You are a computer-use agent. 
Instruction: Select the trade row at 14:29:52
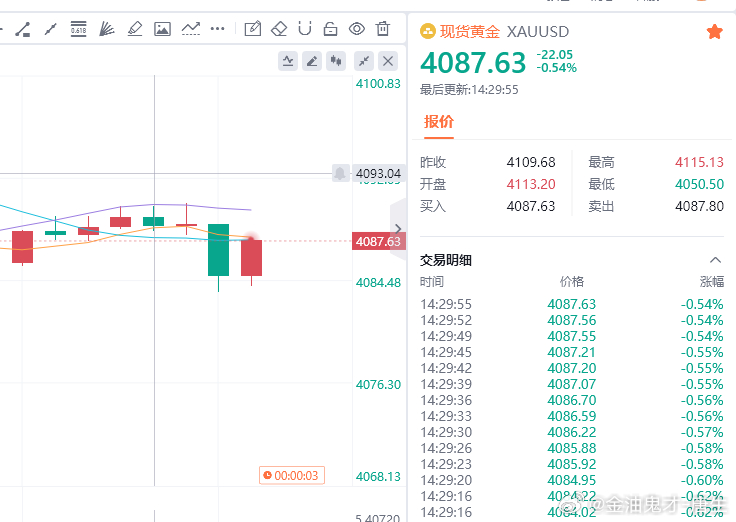(x=572, y=320)
